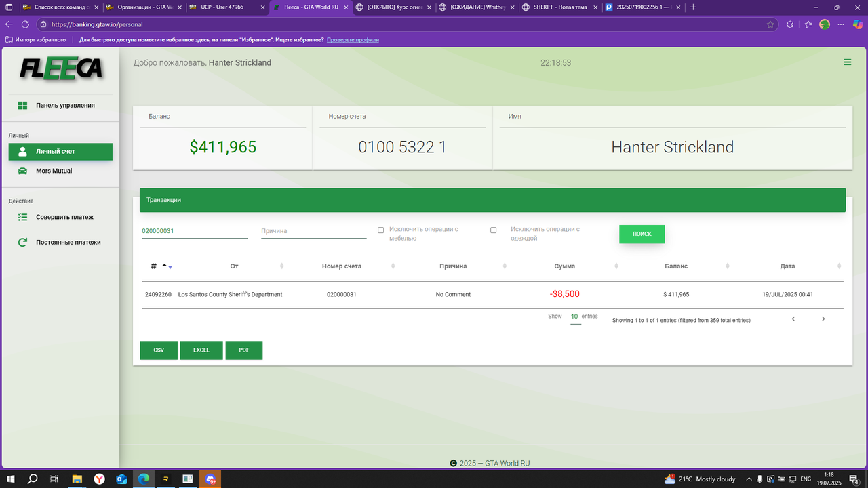The height and width of the screenshot is (488, 868).
Task: Click date 19/JUL/2025 00:41 cell
Action: [787, 295]
